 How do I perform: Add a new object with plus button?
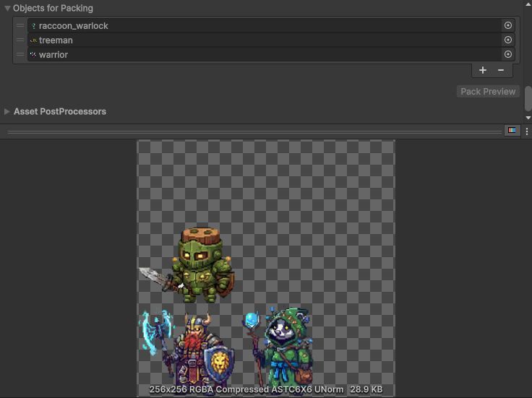coord(482,70)
